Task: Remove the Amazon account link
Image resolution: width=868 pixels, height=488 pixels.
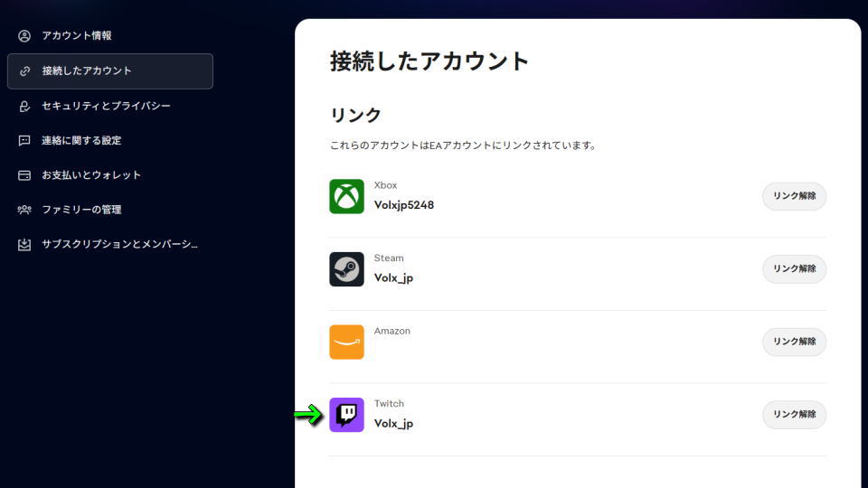Action: (794, 342)
